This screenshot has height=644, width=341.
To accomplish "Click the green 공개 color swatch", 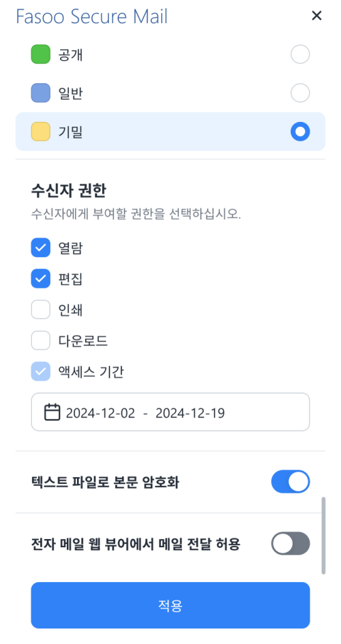I will [x=41, y=55].
